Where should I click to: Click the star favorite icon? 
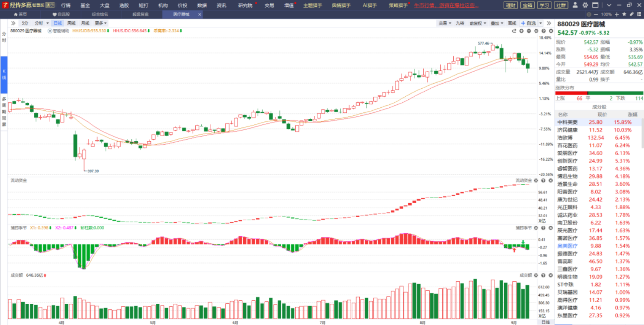tap(624, 14)
